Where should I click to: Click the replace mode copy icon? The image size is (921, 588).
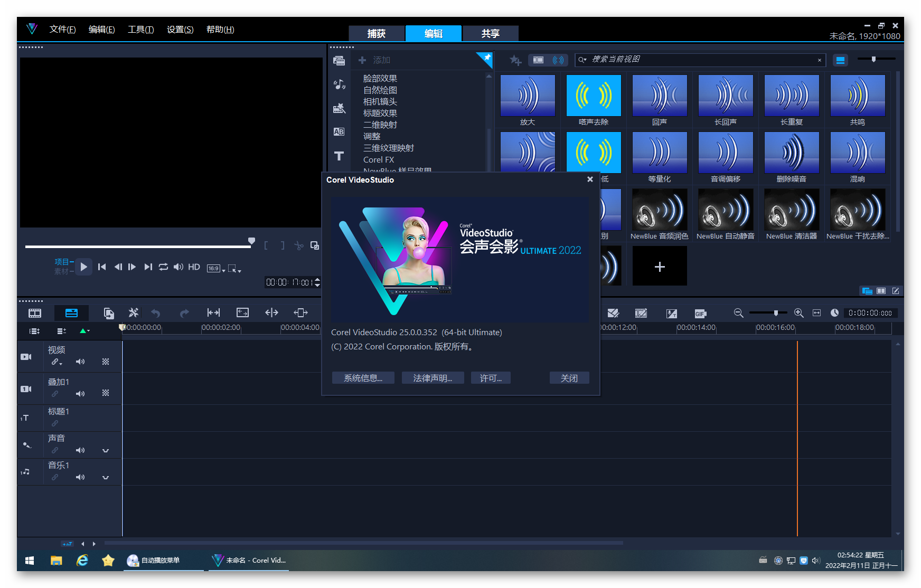coord(109,313)
